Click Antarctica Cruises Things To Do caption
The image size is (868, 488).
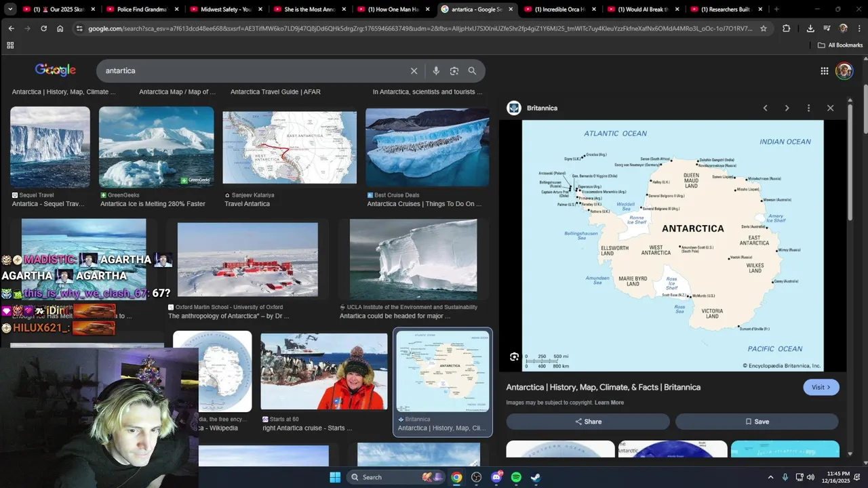(425, 204)
